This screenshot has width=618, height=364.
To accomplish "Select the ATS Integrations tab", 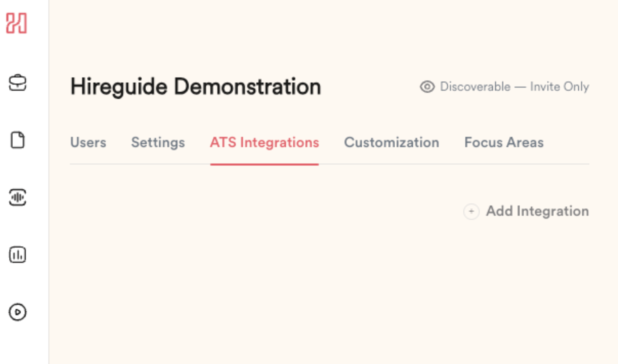I will (x=264, y=143).
